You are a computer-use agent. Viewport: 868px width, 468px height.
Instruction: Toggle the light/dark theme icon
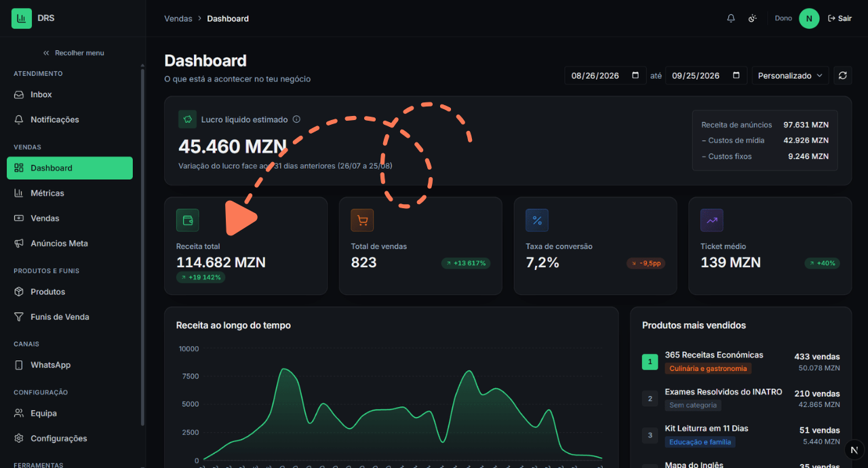point(752,18)
